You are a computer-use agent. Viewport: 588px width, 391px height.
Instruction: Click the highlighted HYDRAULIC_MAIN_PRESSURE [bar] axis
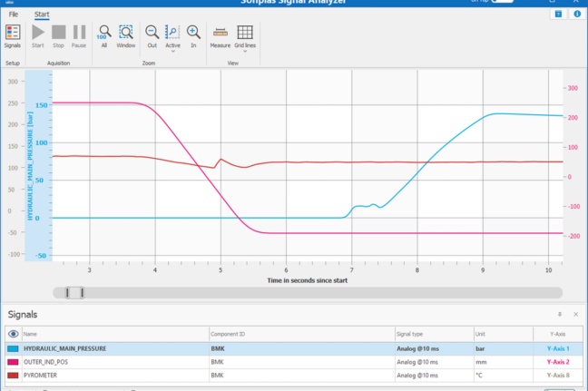tap(39, 166)
